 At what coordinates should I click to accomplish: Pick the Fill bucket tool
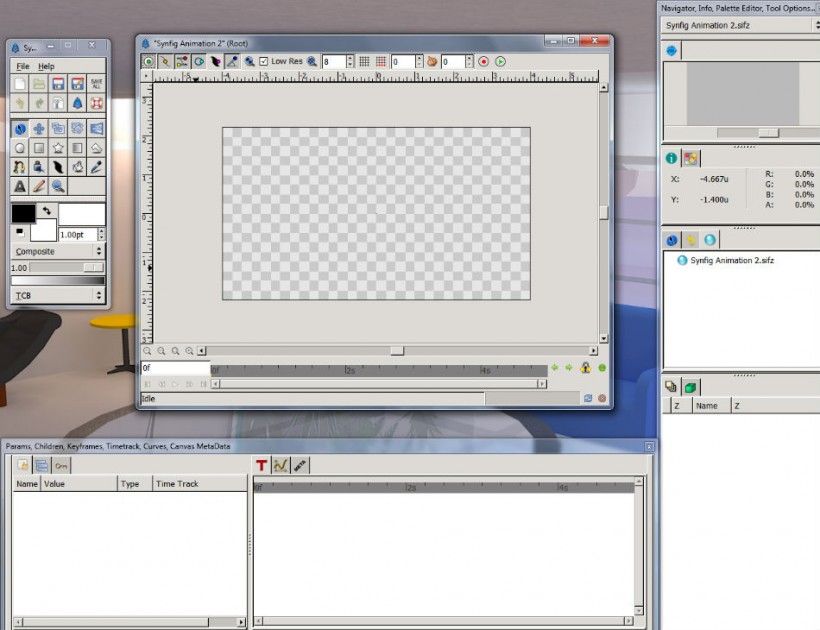pos(77,167)
